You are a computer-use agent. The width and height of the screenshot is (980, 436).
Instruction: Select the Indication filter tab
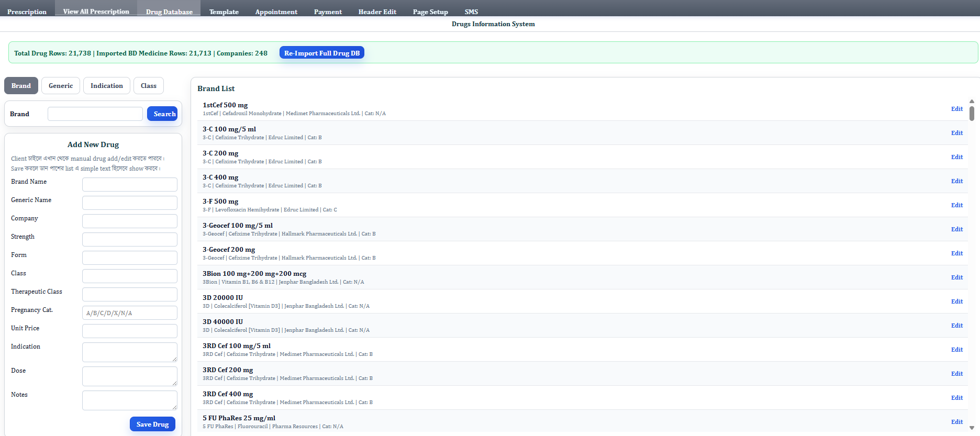[107, 85]
